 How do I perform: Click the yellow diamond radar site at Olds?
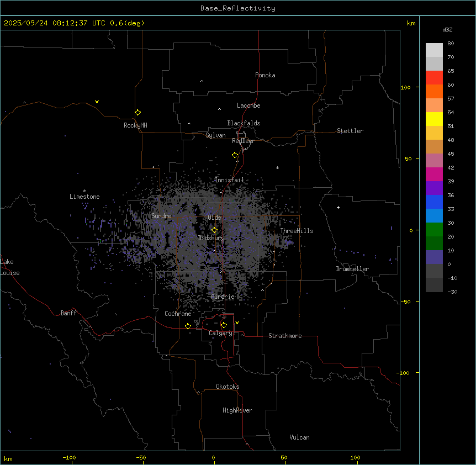point(214,230)
